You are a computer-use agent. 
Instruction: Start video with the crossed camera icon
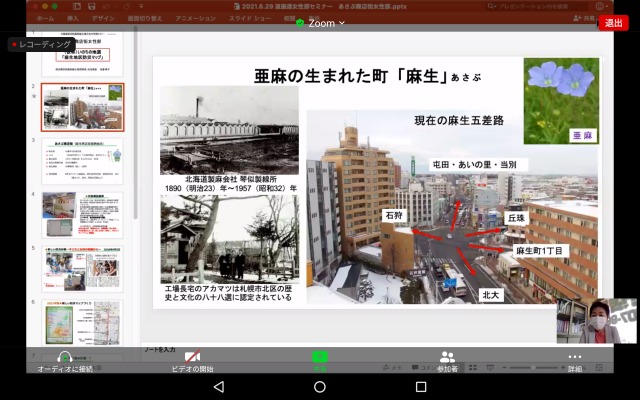192,357
